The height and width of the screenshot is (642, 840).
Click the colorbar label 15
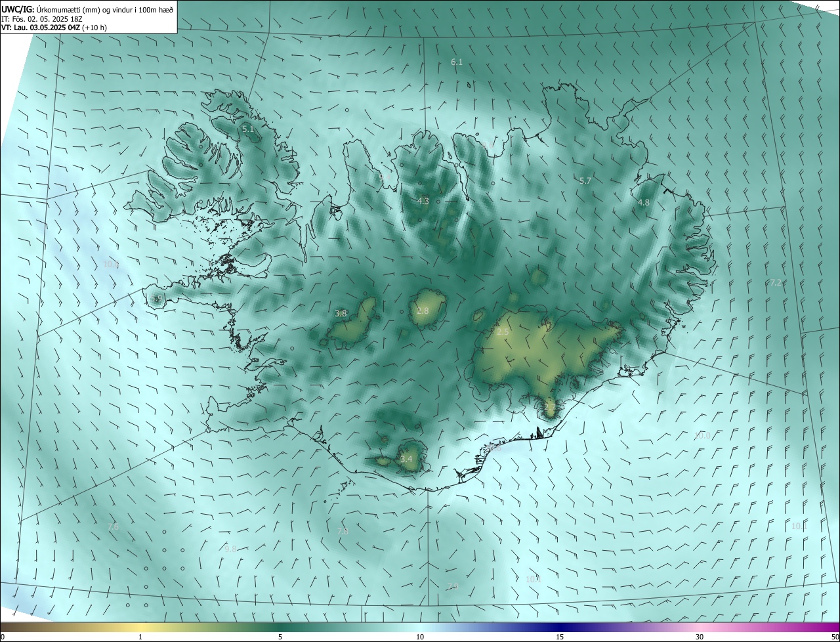(560, 637)
